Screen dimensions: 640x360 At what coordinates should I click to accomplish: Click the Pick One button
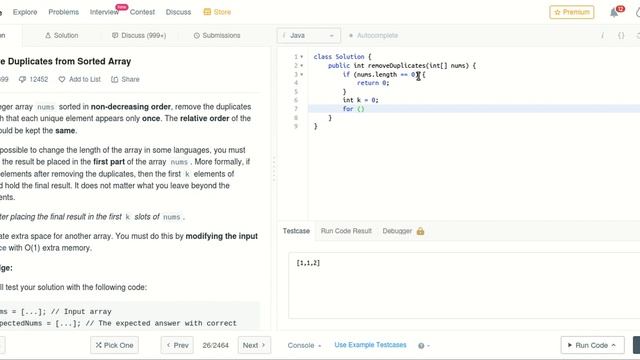click(x=114, y=345)
